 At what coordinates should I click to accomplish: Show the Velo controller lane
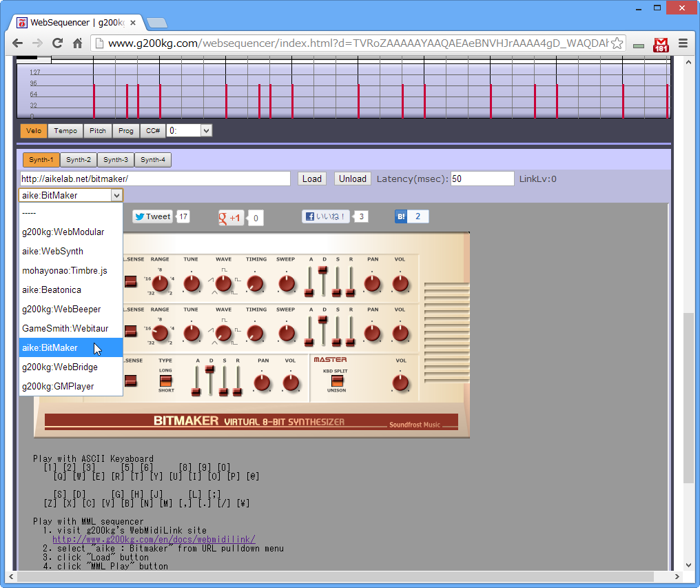[34, 130]
